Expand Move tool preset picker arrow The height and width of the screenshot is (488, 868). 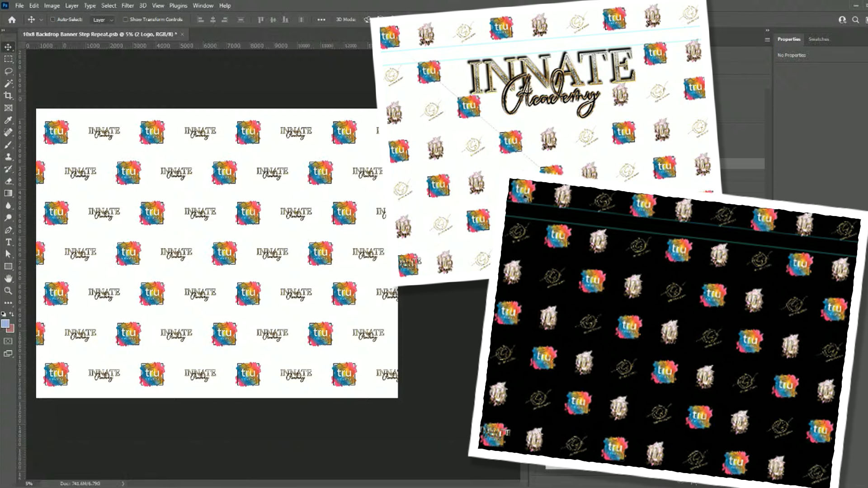click(x=41, y=20)
